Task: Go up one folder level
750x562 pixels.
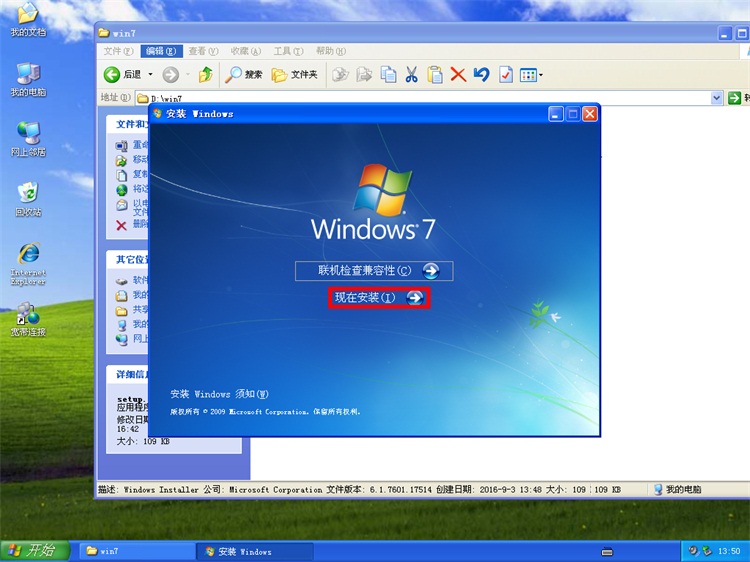Action: [x=206, y=75]
